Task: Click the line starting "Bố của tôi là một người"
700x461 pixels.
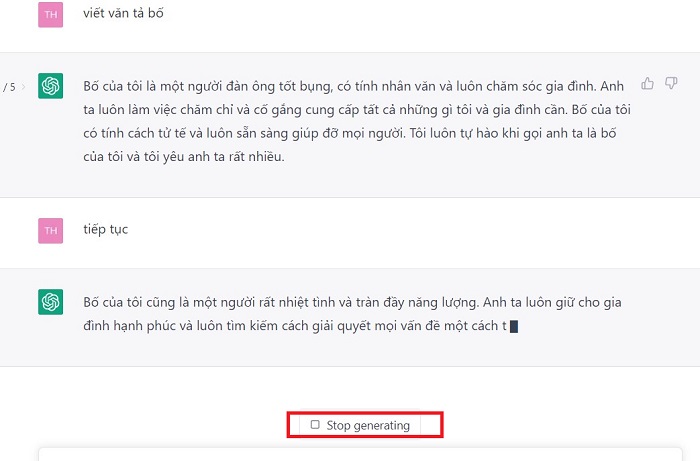Action: pyautogui.click(x=353, y=86)
